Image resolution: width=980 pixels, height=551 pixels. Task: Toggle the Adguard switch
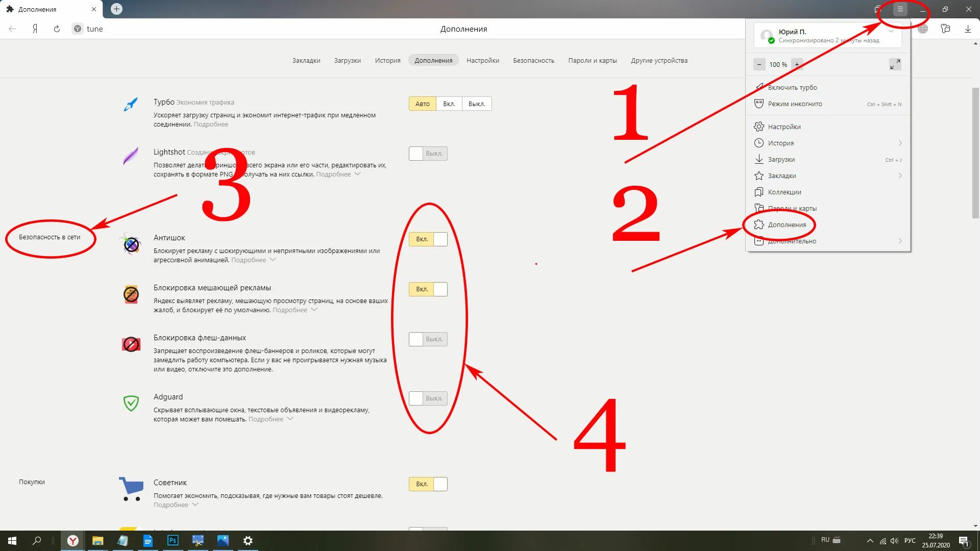(x=428, y=398)
